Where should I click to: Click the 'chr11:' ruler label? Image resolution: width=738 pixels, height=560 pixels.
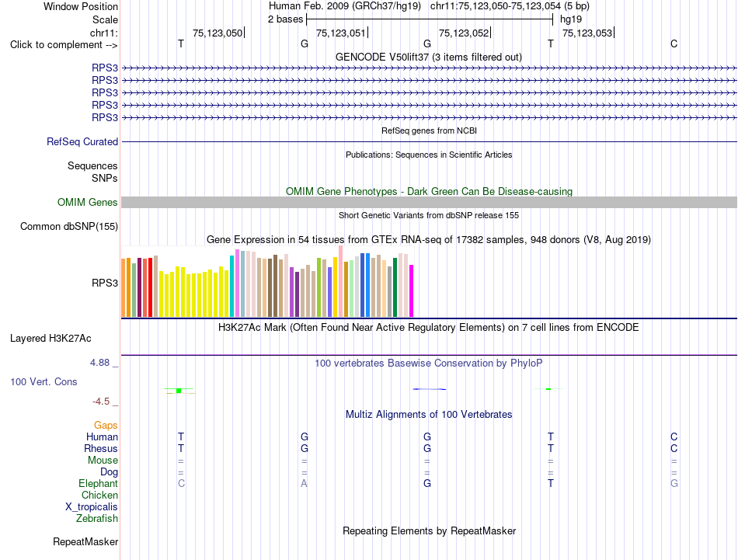104,33
